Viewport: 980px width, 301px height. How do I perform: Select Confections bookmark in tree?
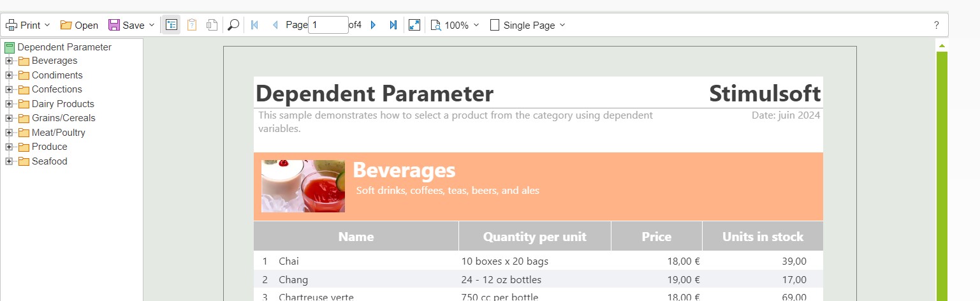click(x=57, y=89)
